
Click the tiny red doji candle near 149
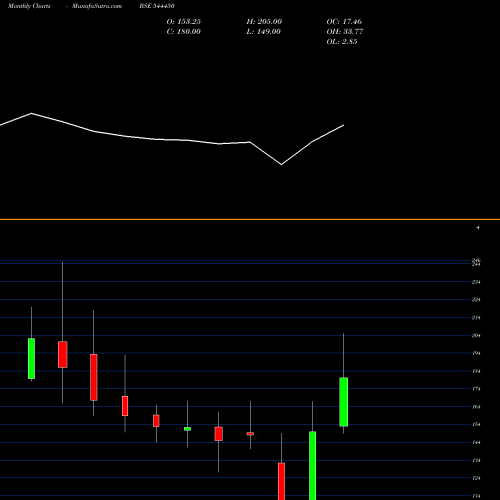[x=250, y=434]
